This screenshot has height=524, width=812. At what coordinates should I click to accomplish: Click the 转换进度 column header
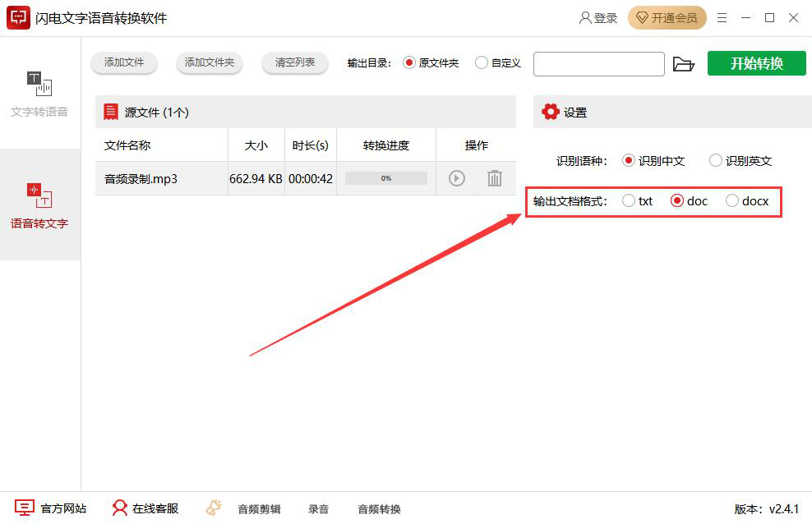point(386,145)
